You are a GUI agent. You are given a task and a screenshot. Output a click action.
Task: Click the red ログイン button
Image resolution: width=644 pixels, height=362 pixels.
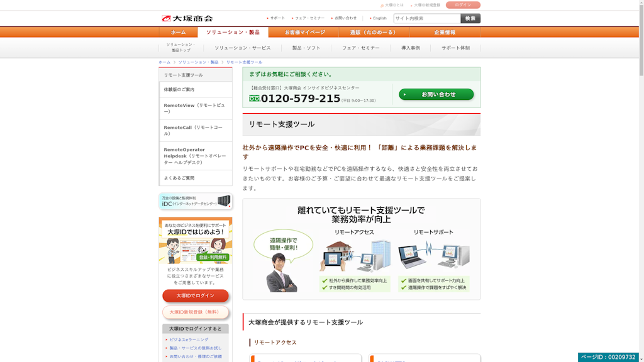coord(464,4)
